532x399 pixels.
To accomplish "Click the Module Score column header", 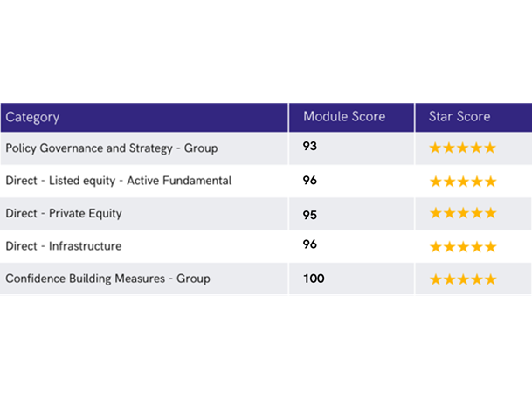I will pos(344,117).
